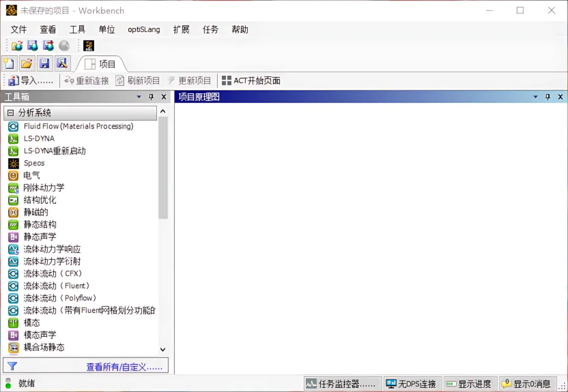Click the save-as project icon

62,64
